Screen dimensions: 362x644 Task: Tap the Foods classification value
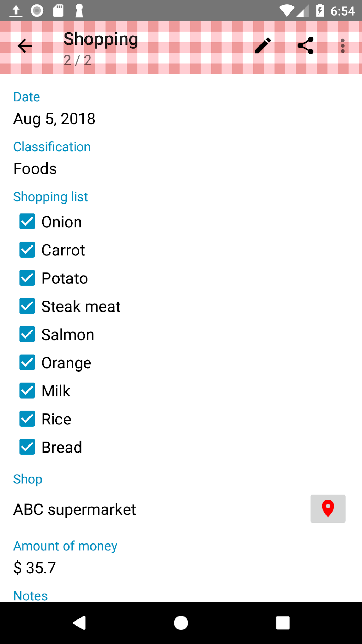coord(35,169)
